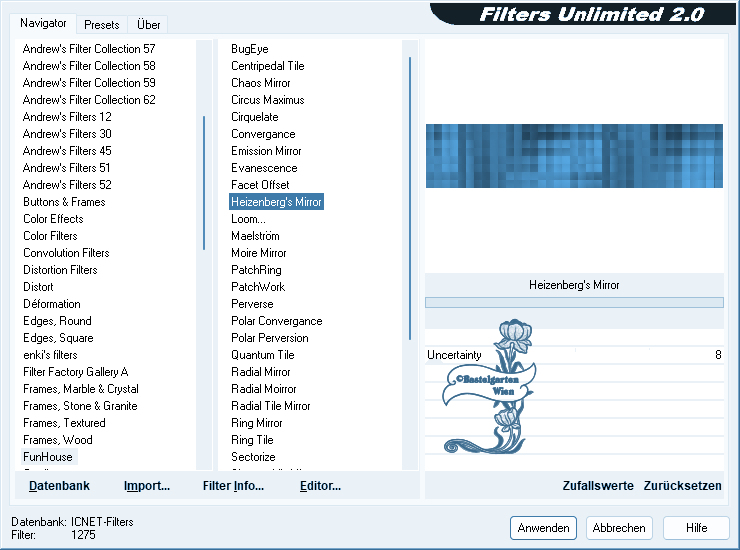Select Heizenberg's Mirror in filter list
Screen dimensions: 740x550
coord(276,202)
